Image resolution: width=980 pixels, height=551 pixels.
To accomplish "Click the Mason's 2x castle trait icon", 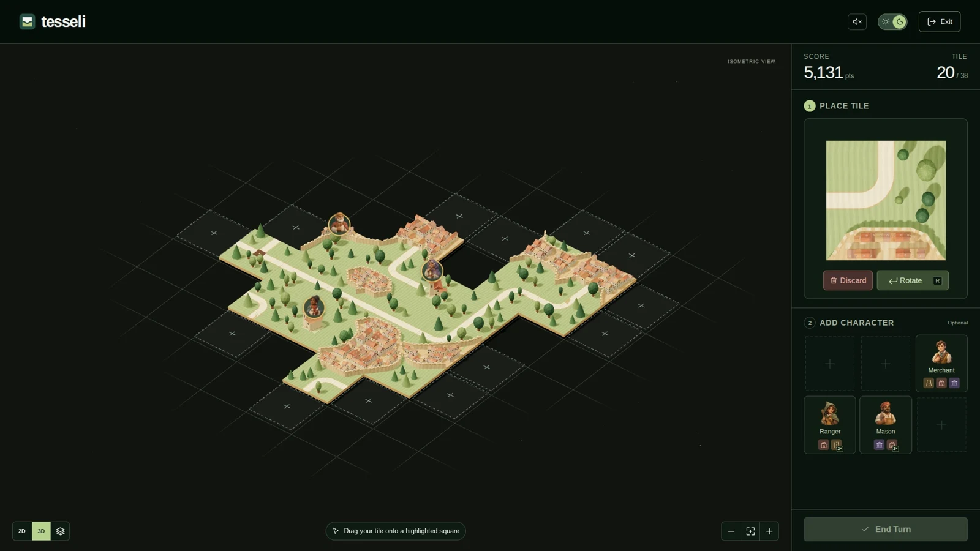I will point(892,445).
